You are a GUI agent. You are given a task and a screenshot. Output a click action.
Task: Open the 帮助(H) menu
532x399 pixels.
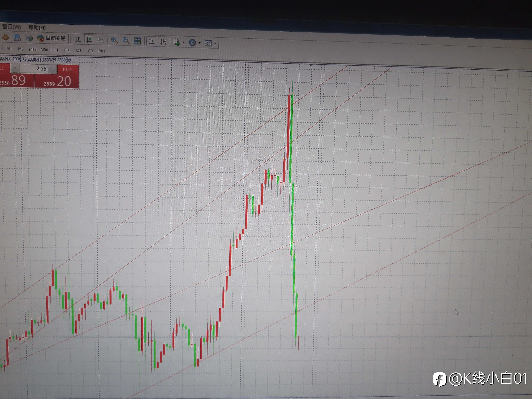pyautogui.click(x=37, y=28)
